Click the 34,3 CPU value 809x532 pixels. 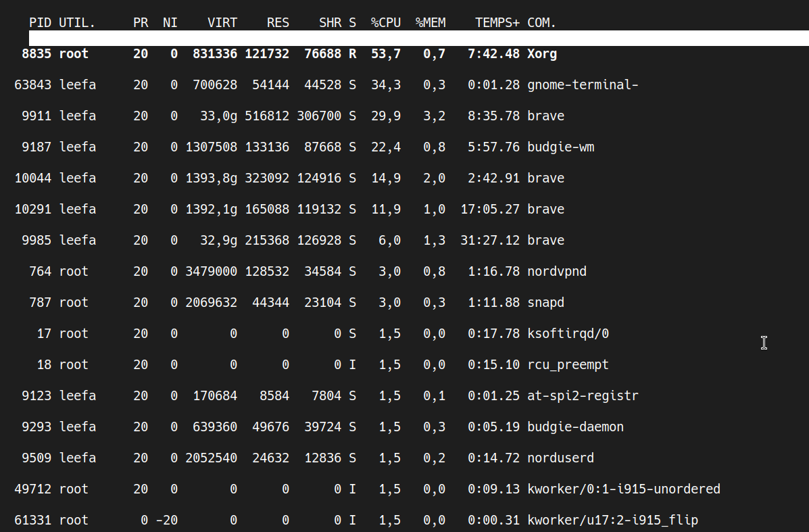point(385,85)
